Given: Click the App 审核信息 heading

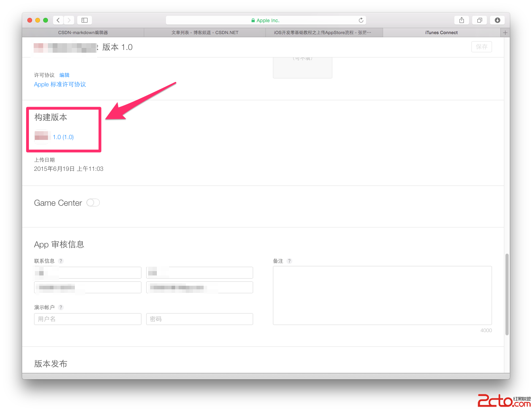Looking at the screenshot, I should (59, 245).
